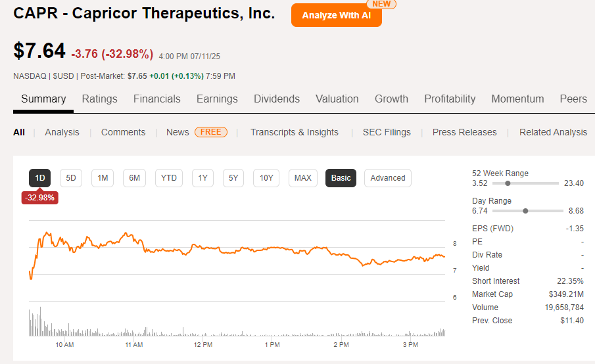Show the MAX chart range

click(302, 178)
